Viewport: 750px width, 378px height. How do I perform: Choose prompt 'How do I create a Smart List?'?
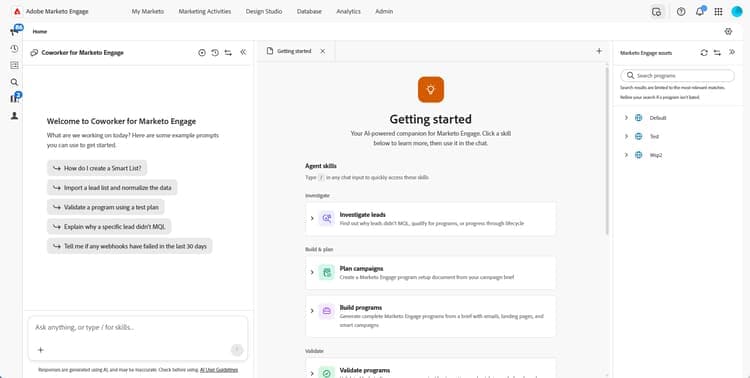[x=98, y=168]
